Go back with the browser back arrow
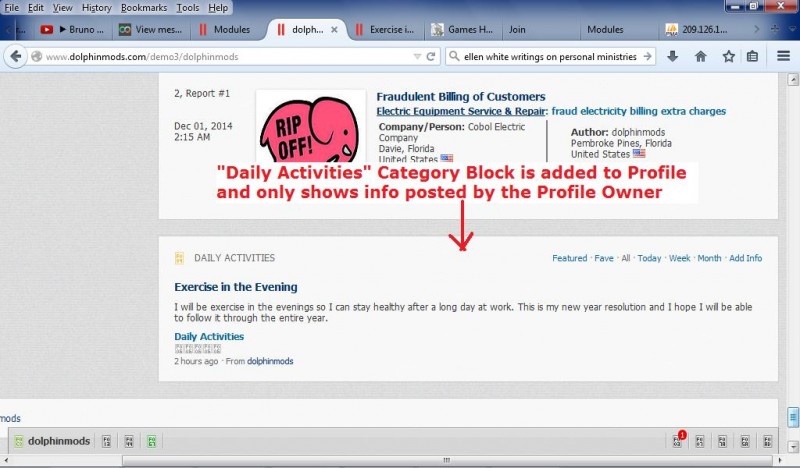The width and height of the screenshot is (800, 468). 15,56
